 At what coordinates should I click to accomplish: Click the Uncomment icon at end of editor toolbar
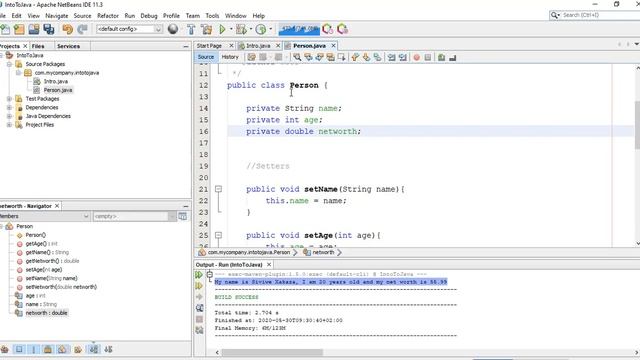[x=453, y=58]
